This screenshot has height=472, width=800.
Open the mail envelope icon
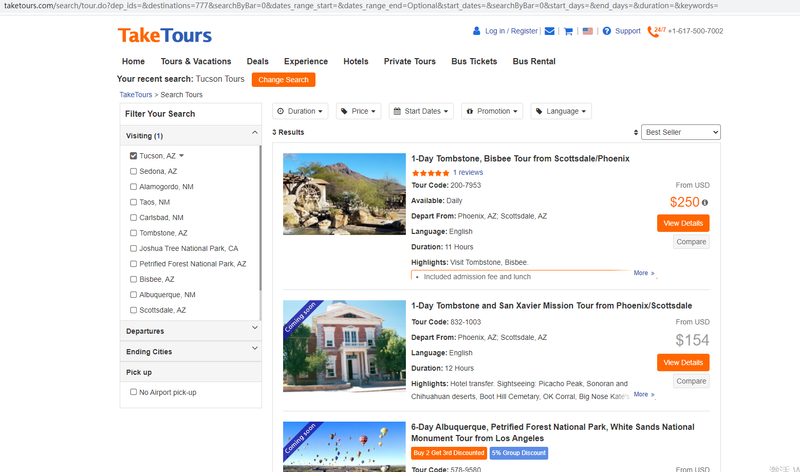(549, 31)
